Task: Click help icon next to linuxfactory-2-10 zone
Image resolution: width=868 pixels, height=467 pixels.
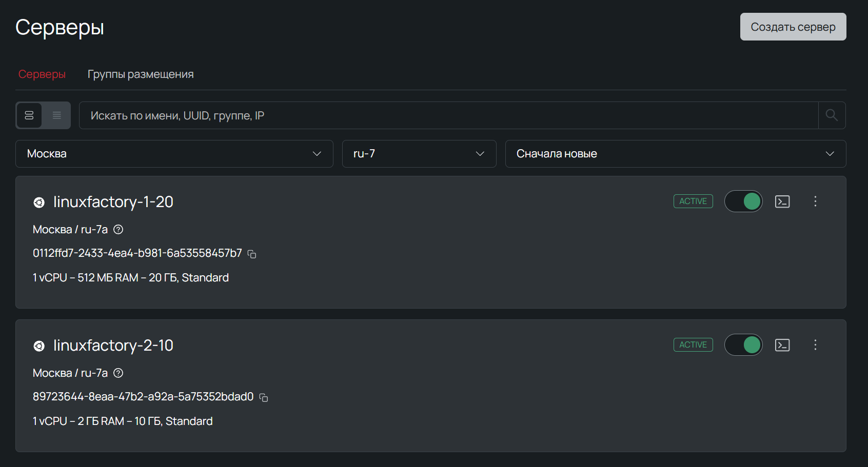Action: click(x=119, y=373)
